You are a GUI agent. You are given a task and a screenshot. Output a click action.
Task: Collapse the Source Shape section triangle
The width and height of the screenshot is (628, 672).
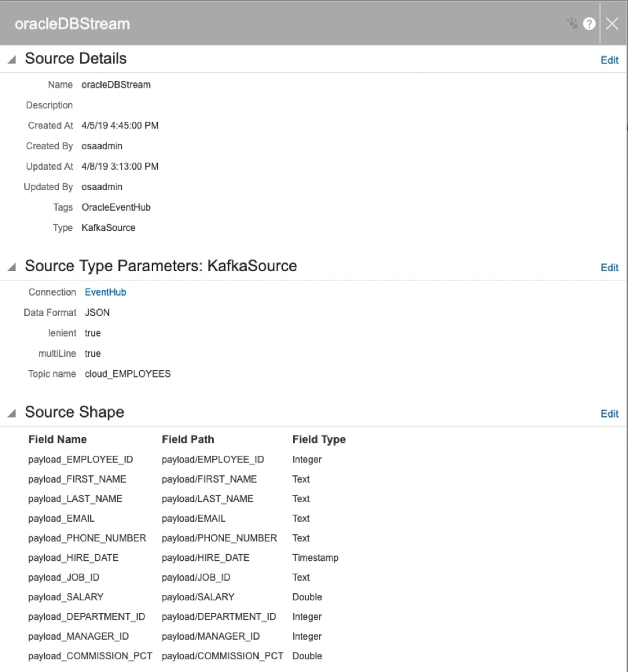pos(12,413)
